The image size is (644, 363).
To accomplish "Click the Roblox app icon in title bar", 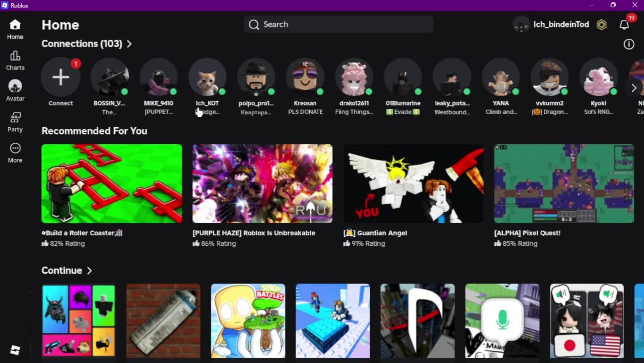I will coord(5,5).
